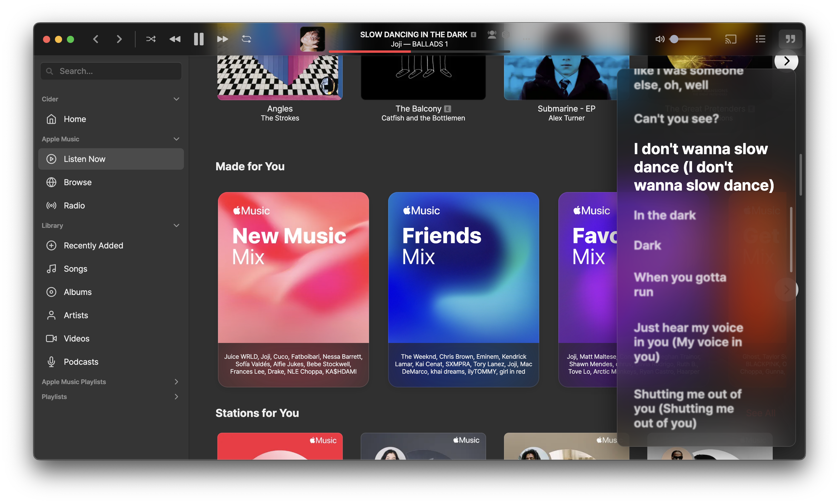Expand the Playlists sidebar section
Image resolution: width=839 pixels, height=504 pixels.
[x=176, y=397]
